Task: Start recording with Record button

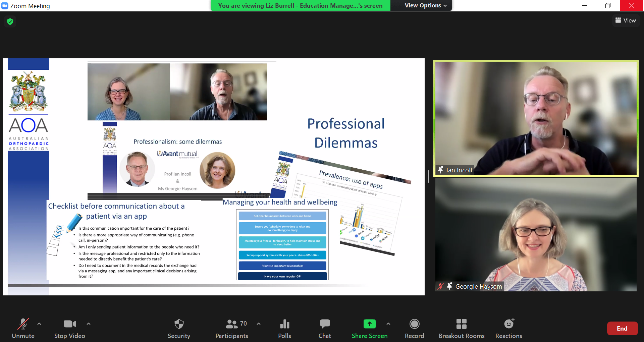Action: pos(415,328)
